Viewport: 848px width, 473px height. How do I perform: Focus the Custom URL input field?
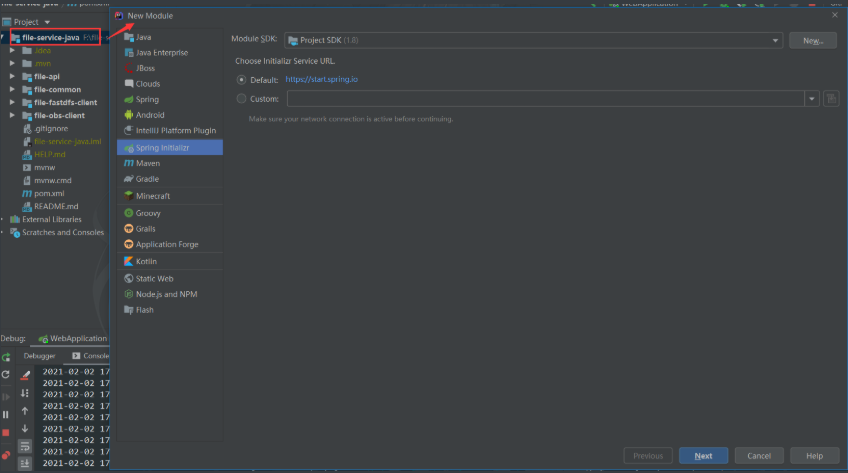pos(546,99)
